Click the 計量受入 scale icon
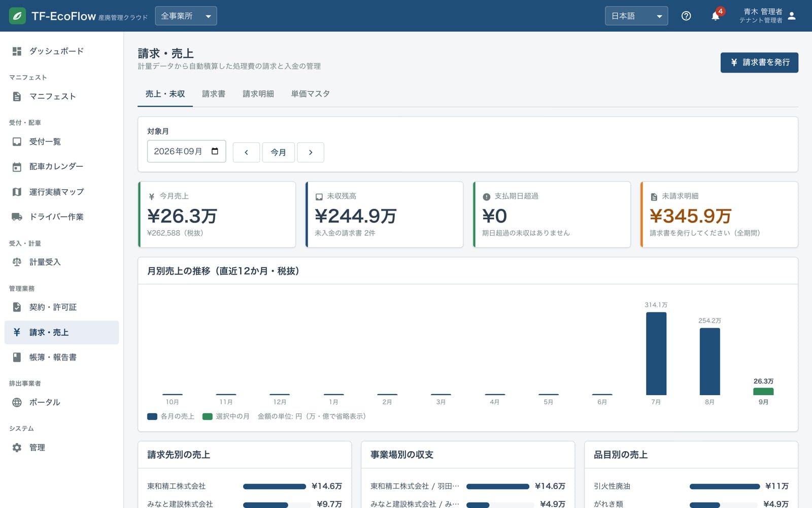The image size is (812, 508). click(17, 262)
